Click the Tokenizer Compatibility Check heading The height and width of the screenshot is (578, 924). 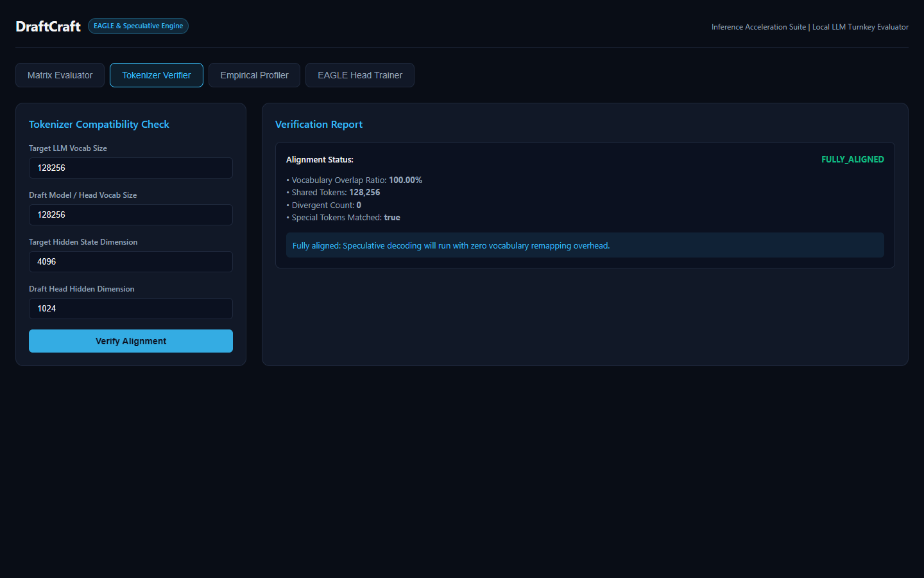(99, 125)
